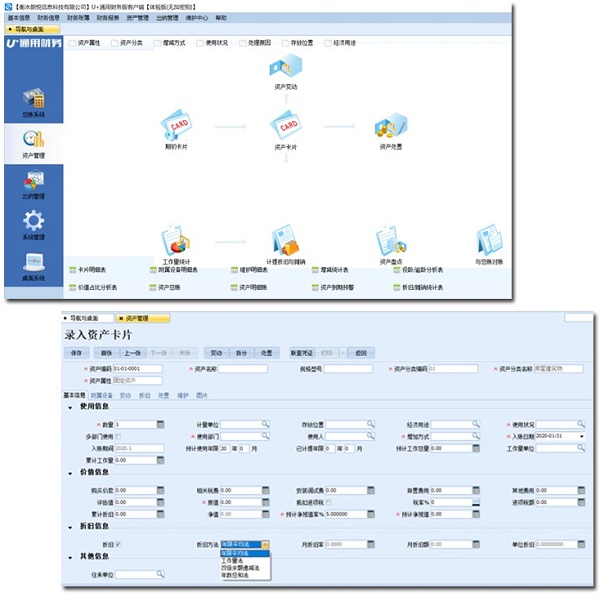The image size is (600, 597).
Task: Open the 资产盘点 icon
Action: coord(389,241)
